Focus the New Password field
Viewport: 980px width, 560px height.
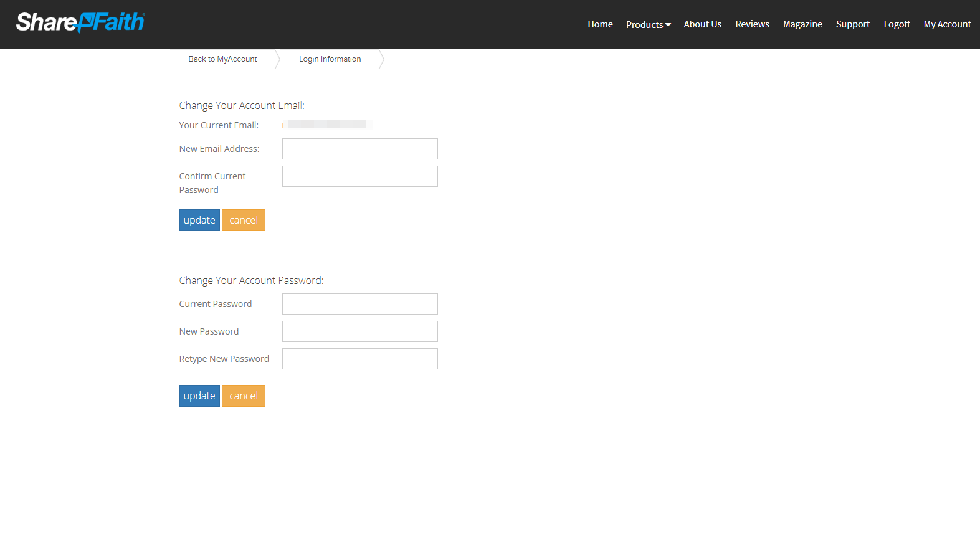point(359,331)
